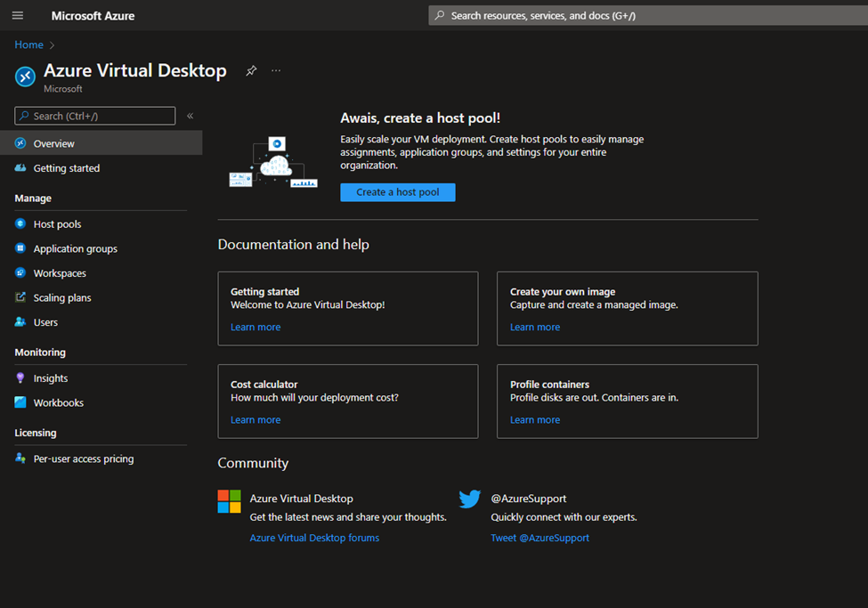This screenshot has width=868, height=608.
Task: Click Learn more under Profile containers
Action: coord(535,420)
